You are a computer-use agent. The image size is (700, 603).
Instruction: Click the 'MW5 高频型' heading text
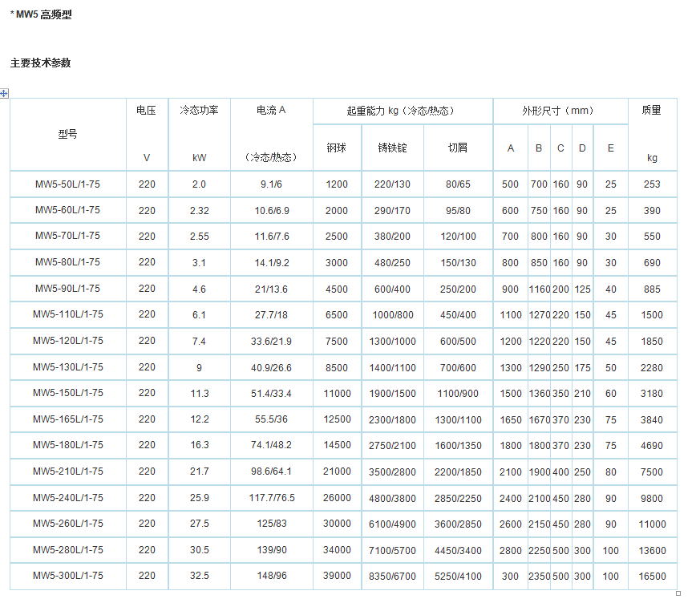pyautogui.click(x=43, y=14)
